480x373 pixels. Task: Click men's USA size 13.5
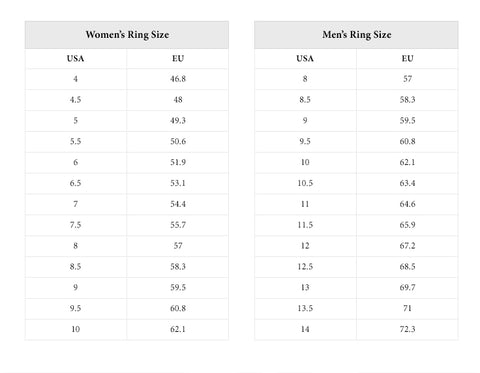pyautogui.click(x=305, y=308)
